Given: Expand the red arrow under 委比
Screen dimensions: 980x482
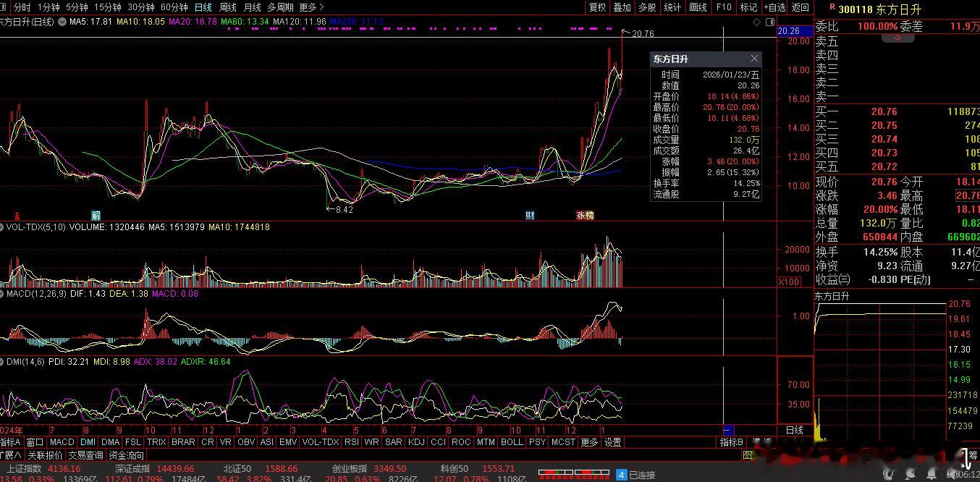Looking at the screenshot, I should pyautogui.click(x=898, y=38).
